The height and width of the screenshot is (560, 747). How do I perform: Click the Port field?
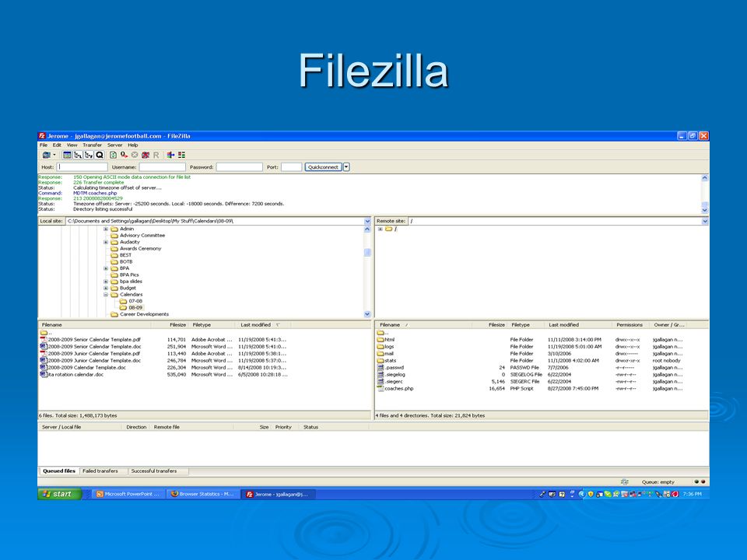coord(291,167)
